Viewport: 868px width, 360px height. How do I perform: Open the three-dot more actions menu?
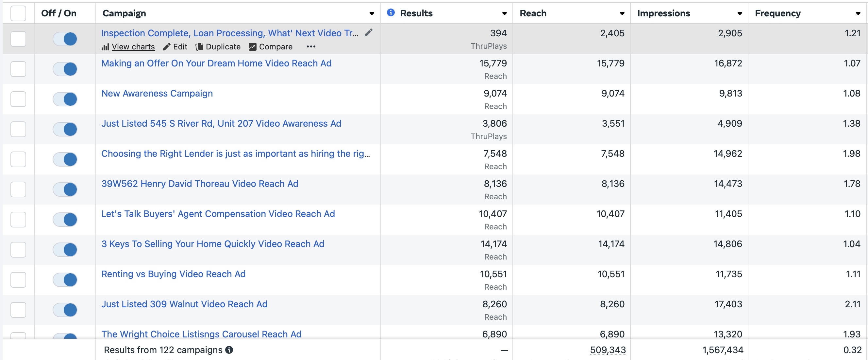click(x=311, y=46)
